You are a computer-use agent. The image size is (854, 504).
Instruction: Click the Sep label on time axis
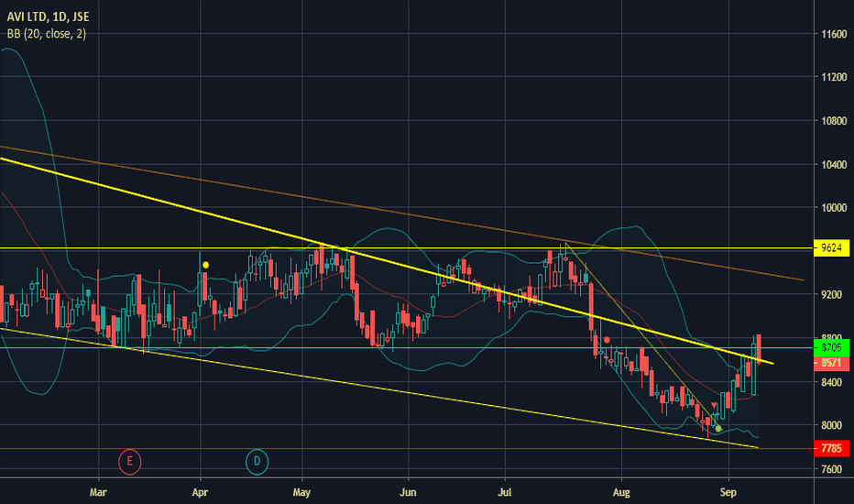pos(728,493)
